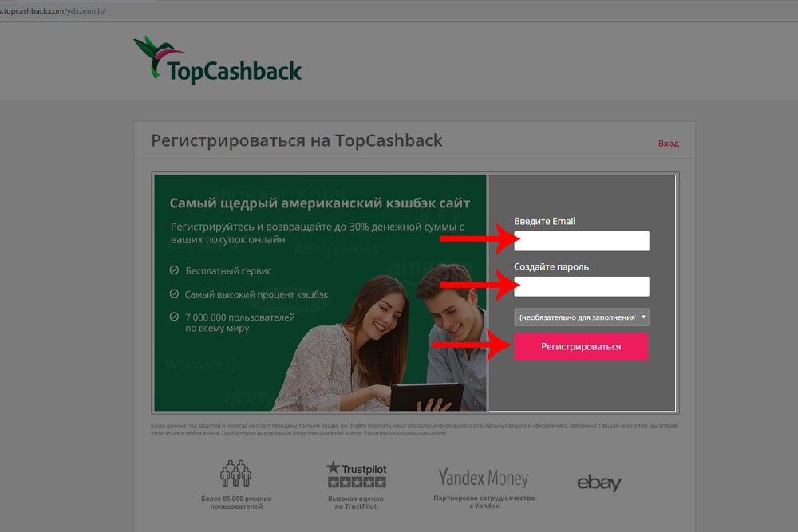Click the three people users icon
This screenshot has height=532, width=798.
(235, 474)
